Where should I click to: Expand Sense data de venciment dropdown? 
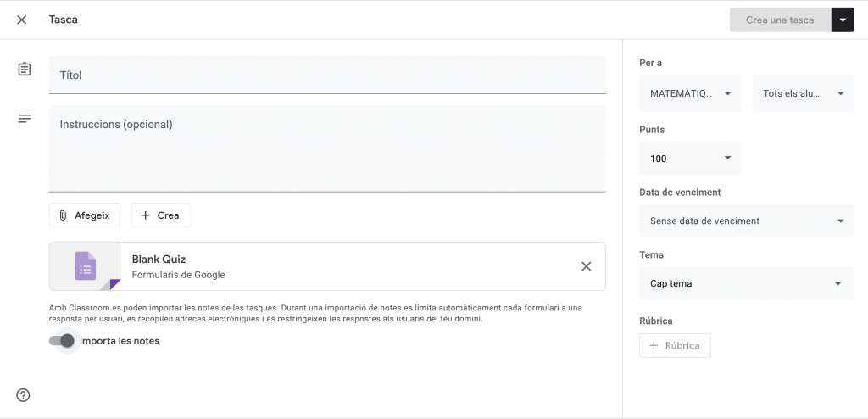pyautogui.click(x=746, y=221)
